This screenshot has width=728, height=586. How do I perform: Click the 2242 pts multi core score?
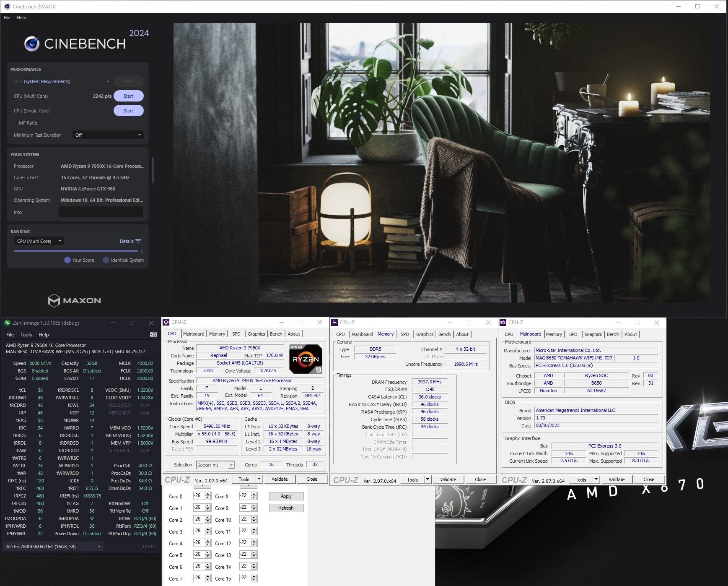coord(102,96)
